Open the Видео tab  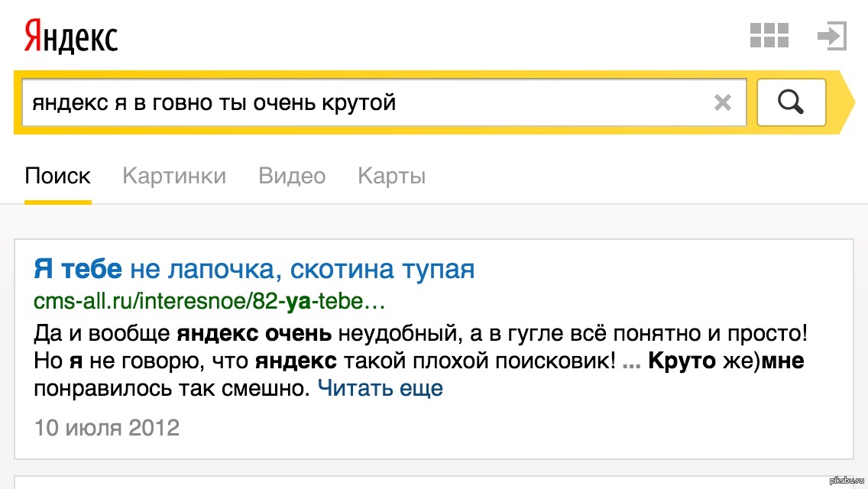click(x=292, y=176)
